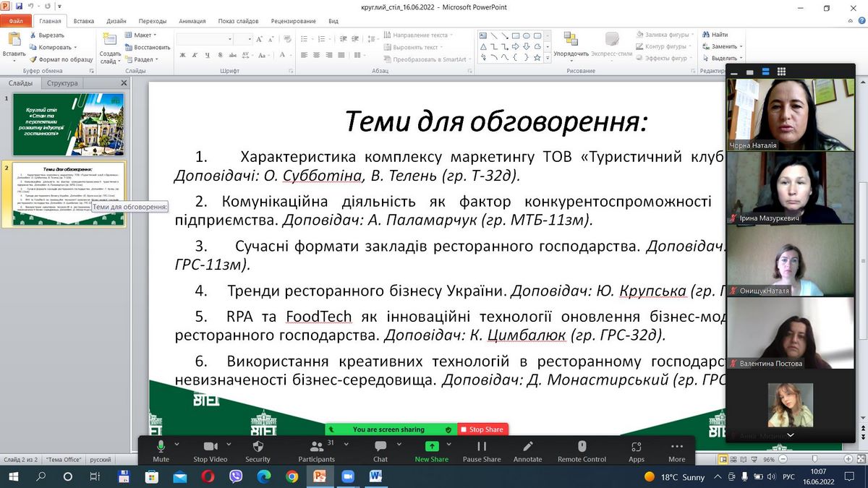This screenshot has width=868, height=488.
Task: Click the red Stop Share button
Action: point(481,429)
